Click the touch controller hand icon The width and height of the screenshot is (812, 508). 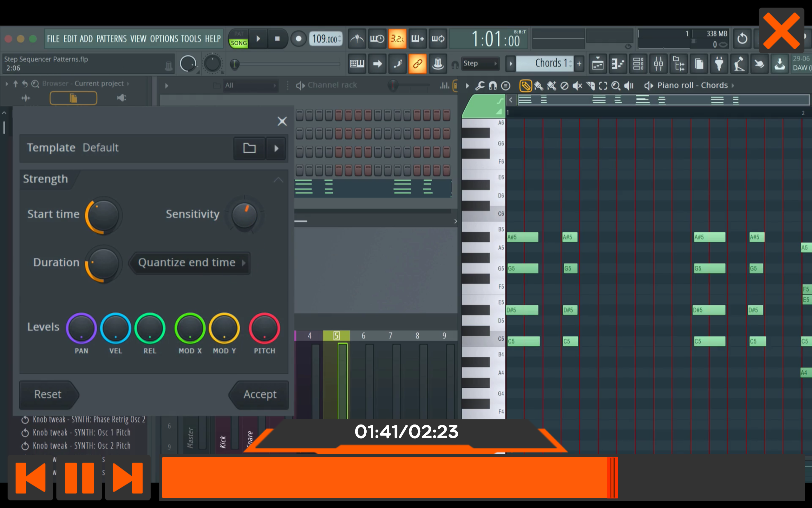coord(760,63)
